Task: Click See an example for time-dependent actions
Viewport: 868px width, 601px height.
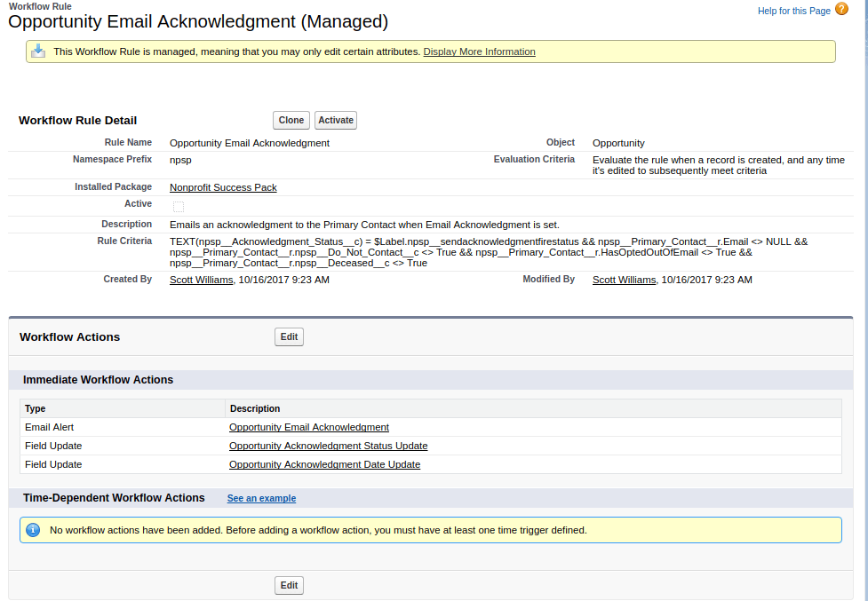Action: (x=261, y=498)
